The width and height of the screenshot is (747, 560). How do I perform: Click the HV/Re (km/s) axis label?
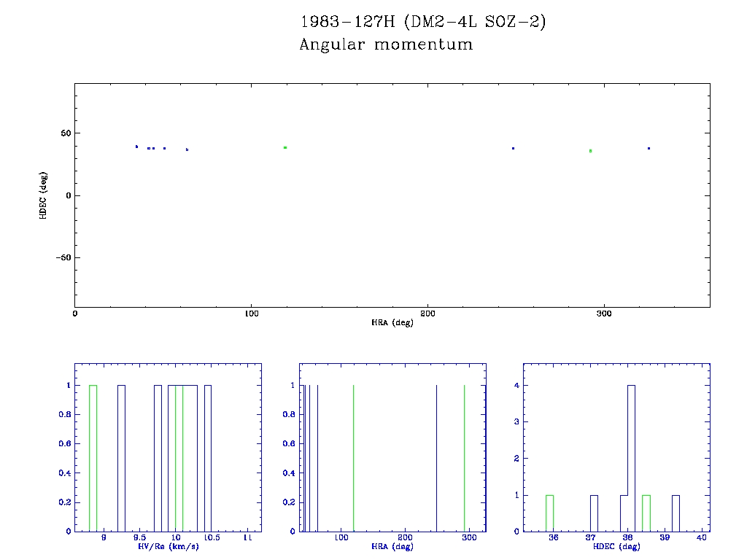pos(168,547)
